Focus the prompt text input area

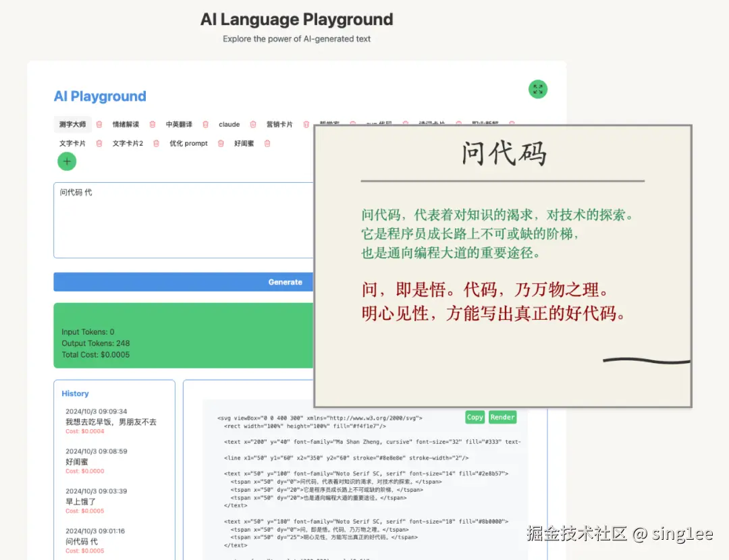(x=184, y=220)
